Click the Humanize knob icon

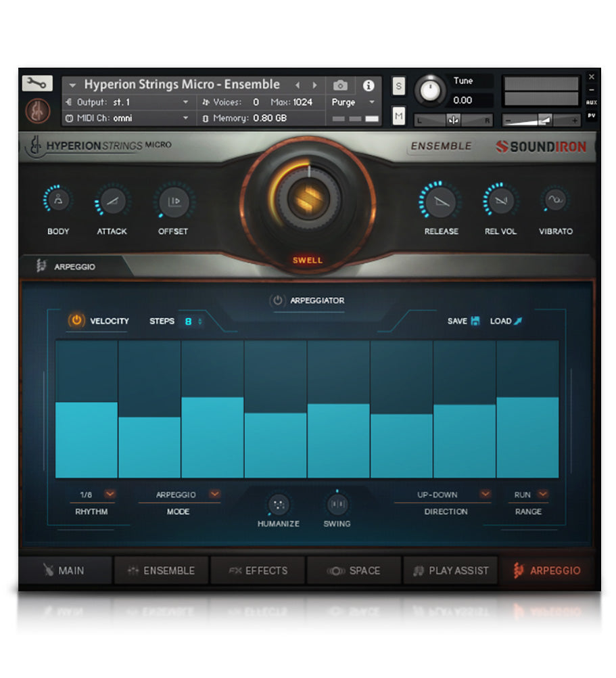[278, 505]
